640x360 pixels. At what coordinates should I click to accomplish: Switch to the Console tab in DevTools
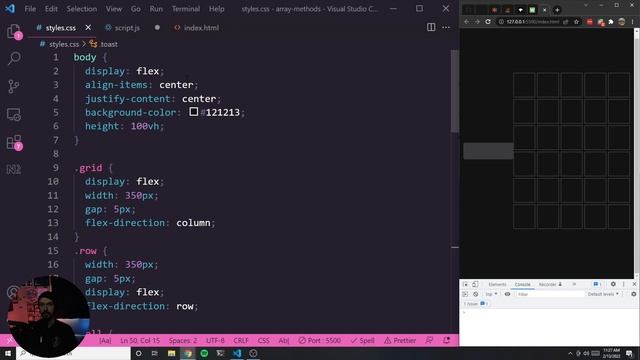[522, 284]
